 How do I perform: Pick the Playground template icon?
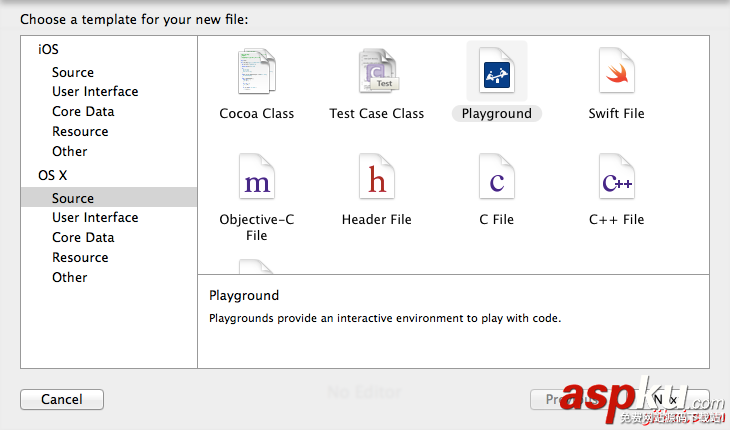pos(497,71)
